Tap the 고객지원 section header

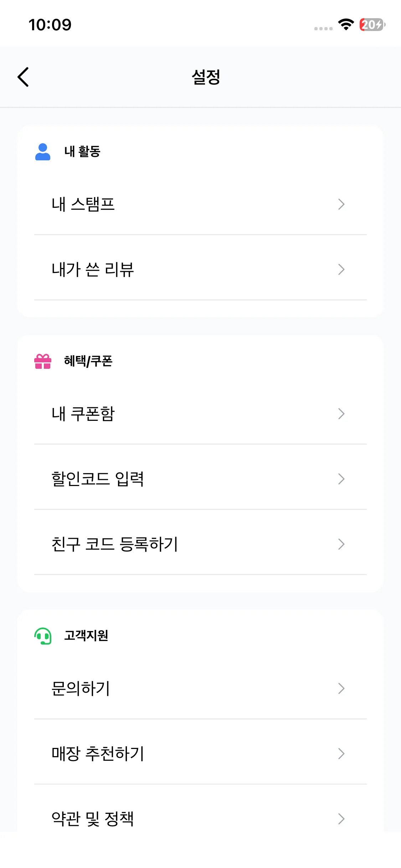(x=86, y=636)
